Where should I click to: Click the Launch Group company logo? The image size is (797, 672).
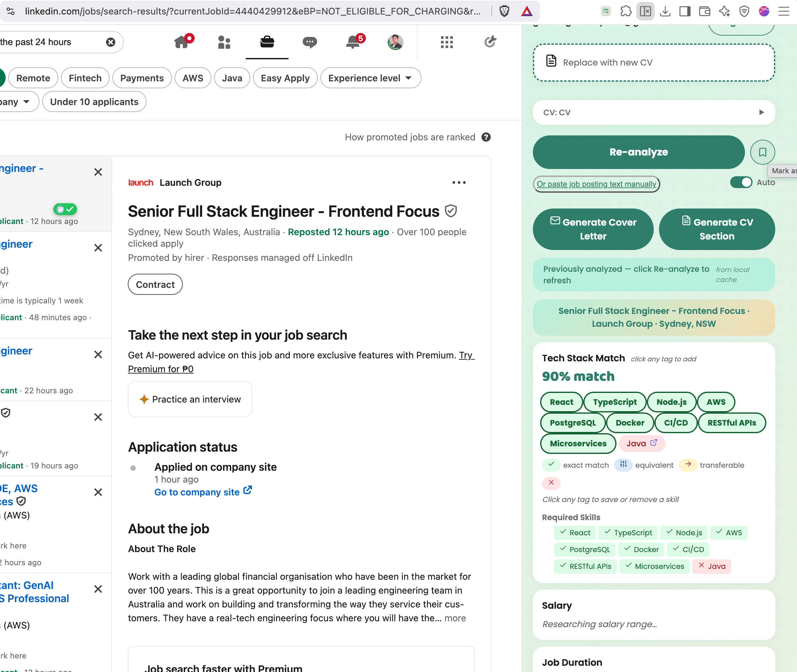(141, 183)
